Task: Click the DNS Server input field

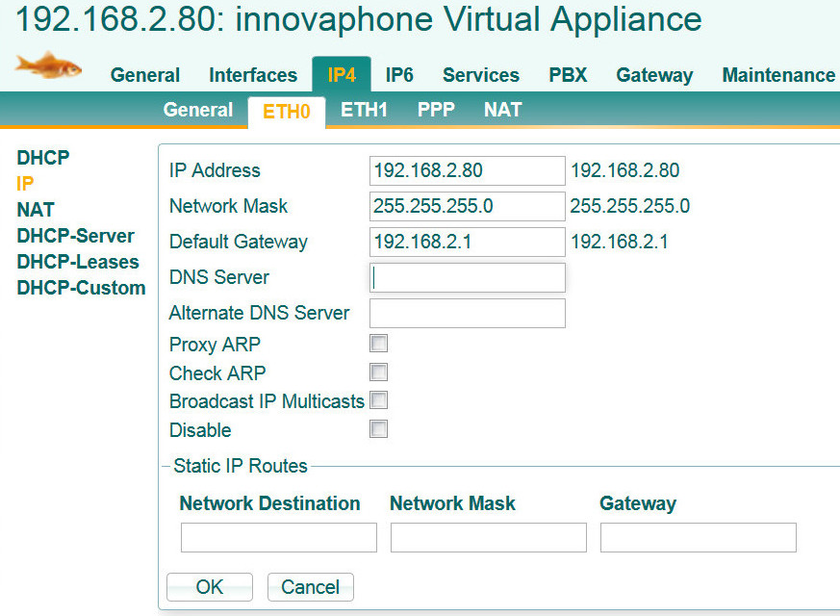Action: pos(467,278)
